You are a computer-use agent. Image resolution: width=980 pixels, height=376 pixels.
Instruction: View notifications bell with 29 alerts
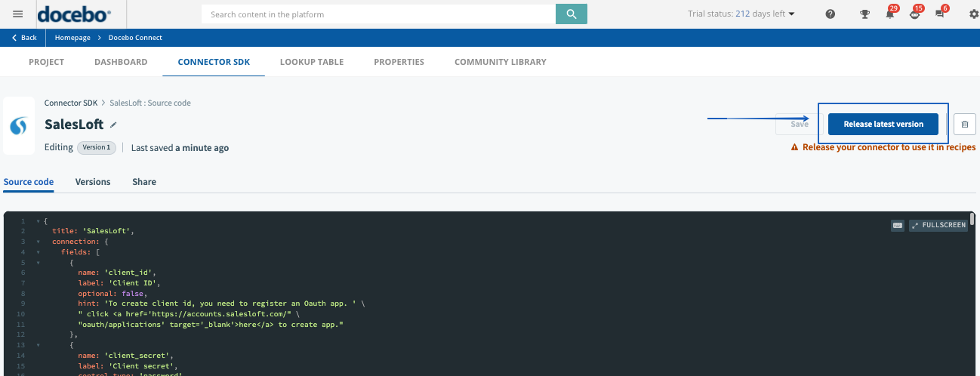[890, 14]
